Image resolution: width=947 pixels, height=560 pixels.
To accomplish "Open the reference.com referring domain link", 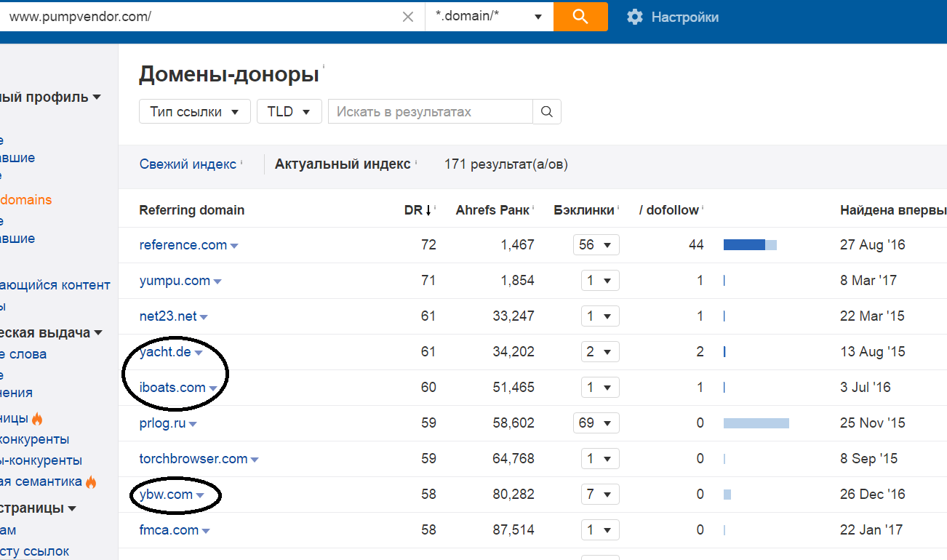I will (x=183, y=244).
